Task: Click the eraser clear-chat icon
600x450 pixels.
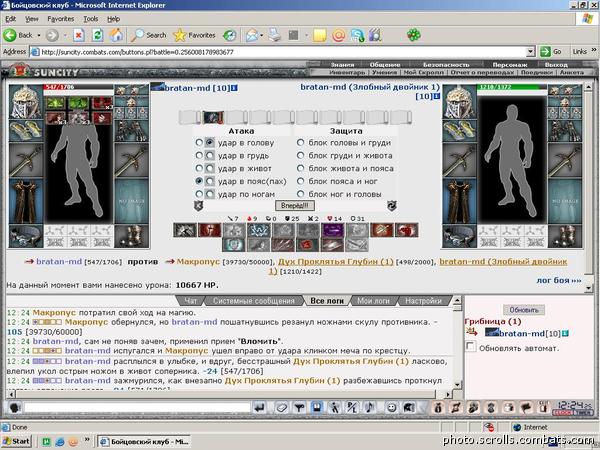Action: [282, 408]
